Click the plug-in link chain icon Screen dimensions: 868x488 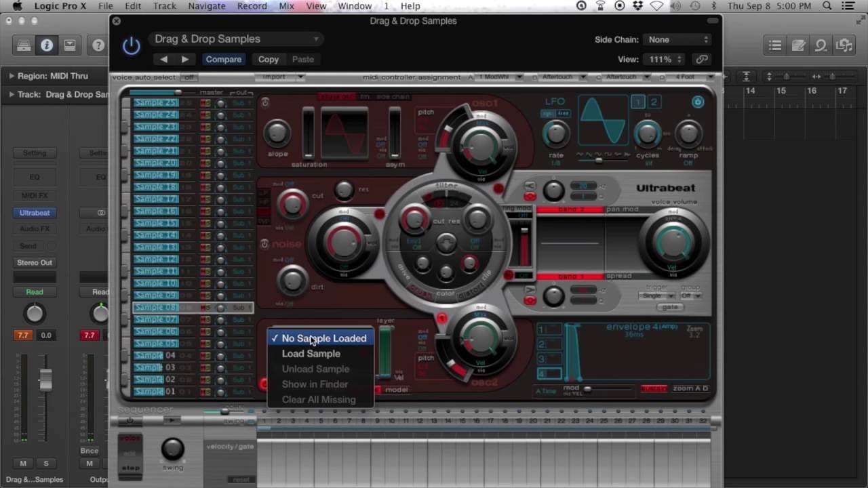pyautogui.click(x=702, y=59)
